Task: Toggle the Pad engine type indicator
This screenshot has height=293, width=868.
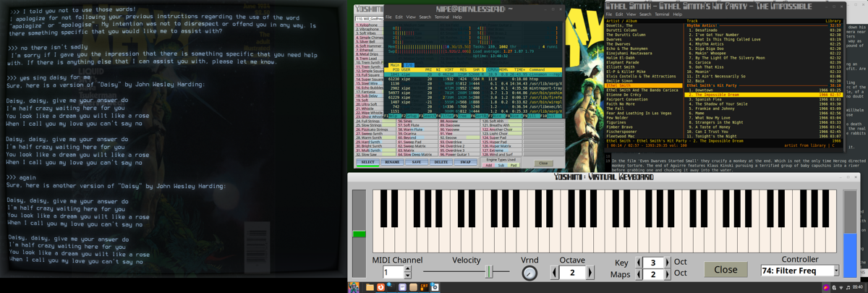Action: pos(514,165)
